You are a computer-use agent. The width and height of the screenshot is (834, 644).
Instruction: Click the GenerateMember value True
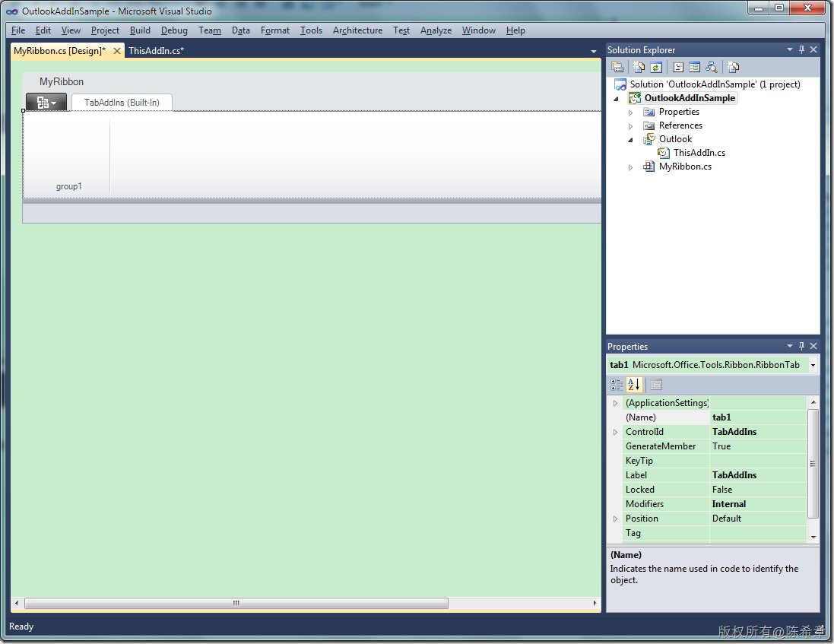tap(758, 446)
